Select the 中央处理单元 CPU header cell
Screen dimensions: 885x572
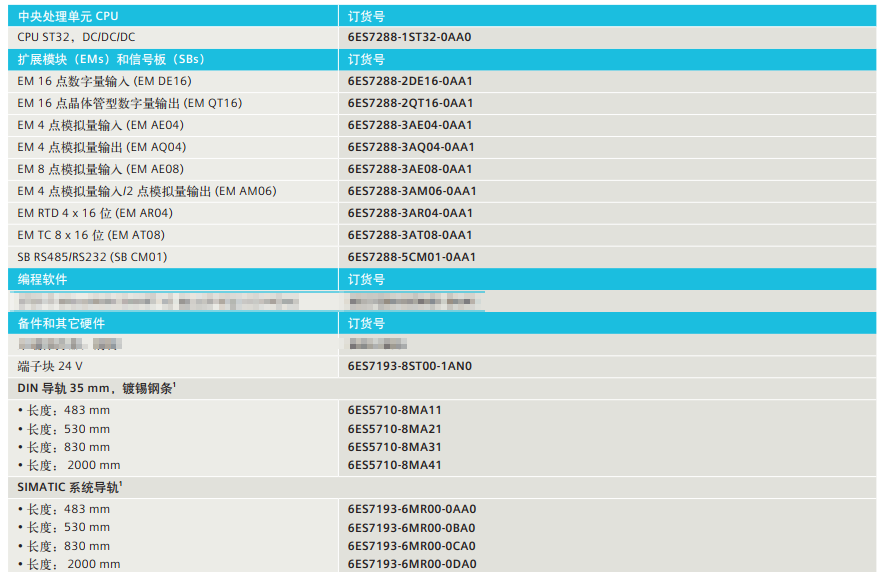tap(173, 16)
